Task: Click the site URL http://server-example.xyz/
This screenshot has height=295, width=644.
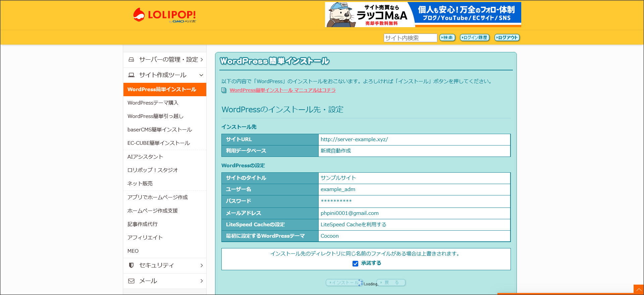Action: click(354, 139)
